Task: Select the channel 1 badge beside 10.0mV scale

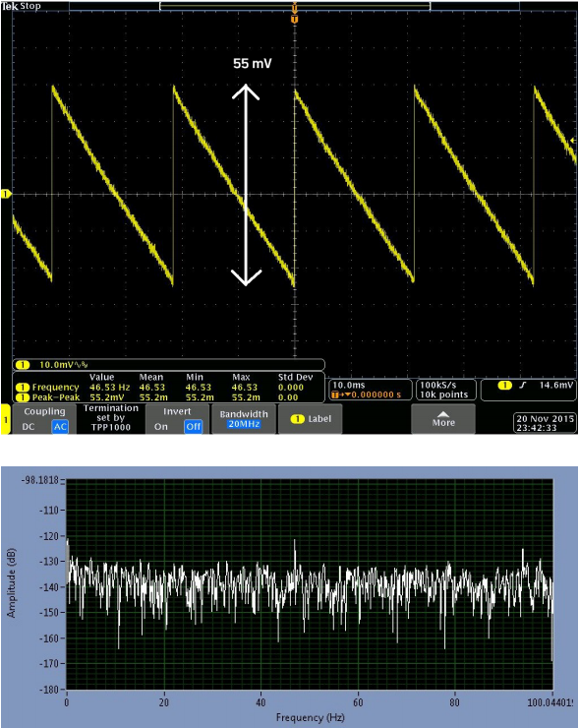Action: (23, 365)
